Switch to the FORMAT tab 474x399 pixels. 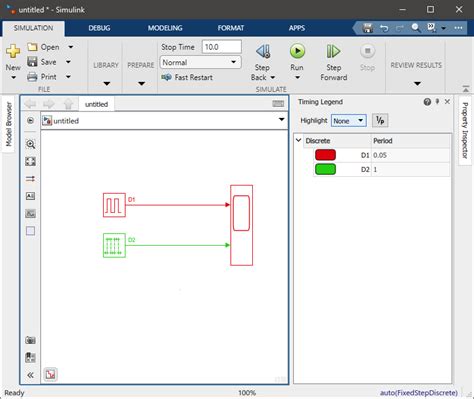[231, 28]
